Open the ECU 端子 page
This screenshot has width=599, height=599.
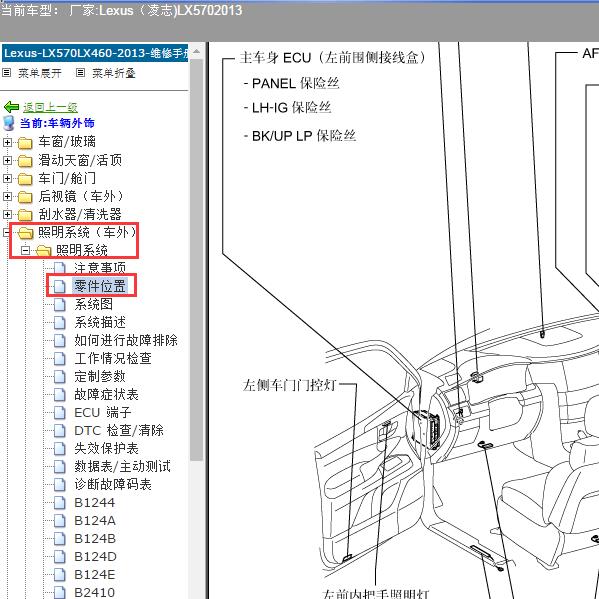(x=103, y=412)
